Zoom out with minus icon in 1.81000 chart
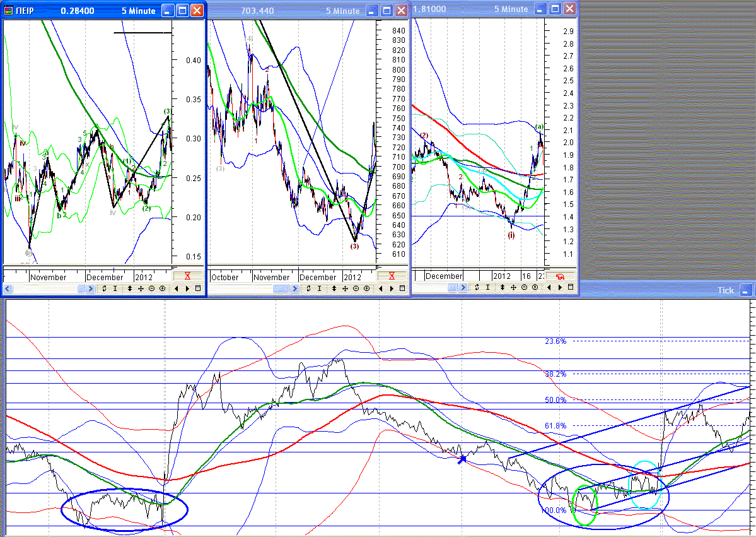This screenshot has width=756, height=537. (524, 287)
